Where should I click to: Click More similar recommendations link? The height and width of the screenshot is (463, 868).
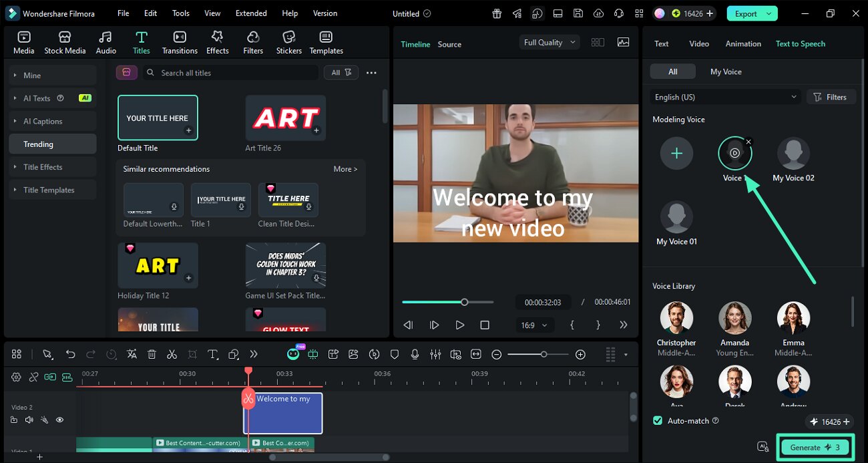(345, 169)
